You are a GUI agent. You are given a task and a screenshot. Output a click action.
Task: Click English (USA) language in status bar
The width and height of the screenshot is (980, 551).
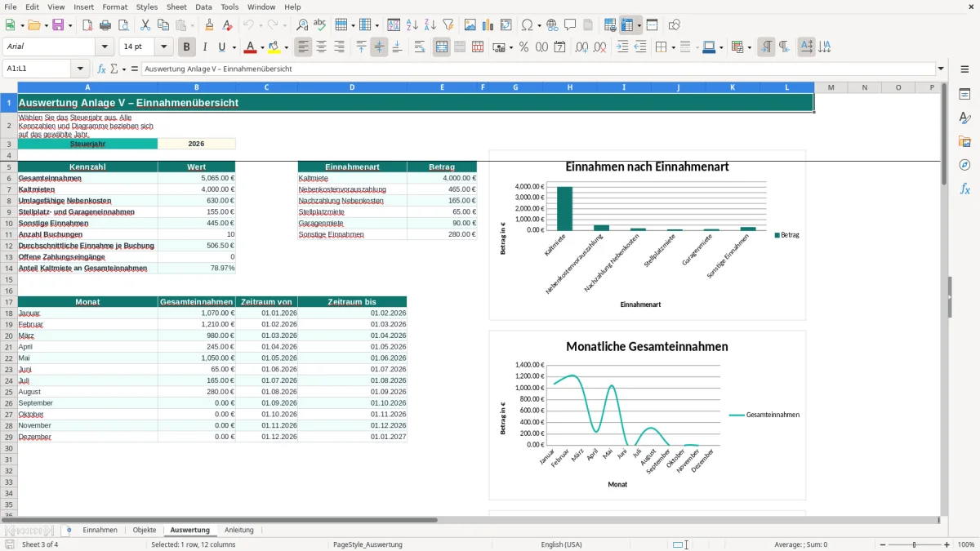tap(561, 544)
